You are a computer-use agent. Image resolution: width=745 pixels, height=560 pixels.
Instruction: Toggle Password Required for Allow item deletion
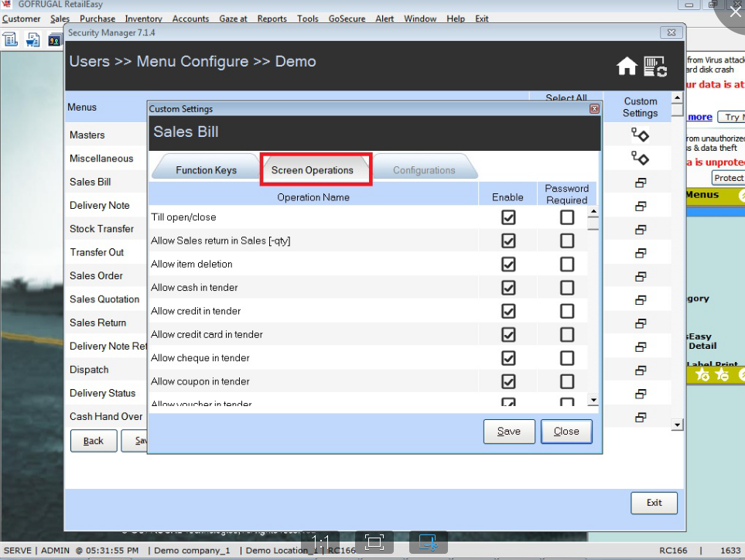(567, 264)
